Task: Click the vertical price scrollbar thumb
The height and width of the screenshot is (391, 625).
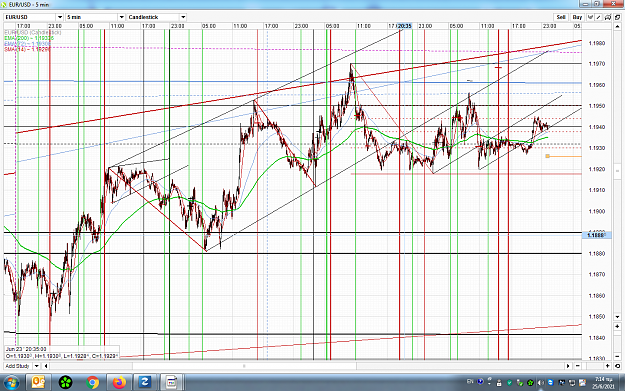Action: tap(617, 171)
